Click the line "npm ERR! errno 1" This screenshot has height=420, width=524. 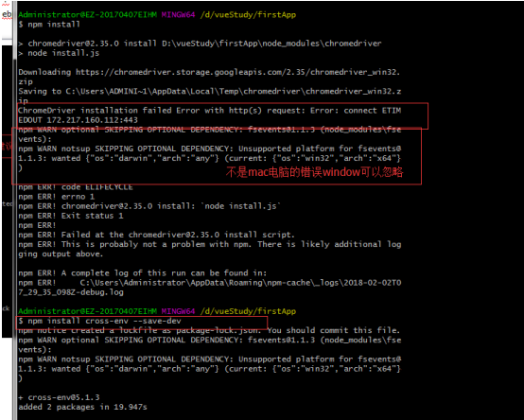57,197
